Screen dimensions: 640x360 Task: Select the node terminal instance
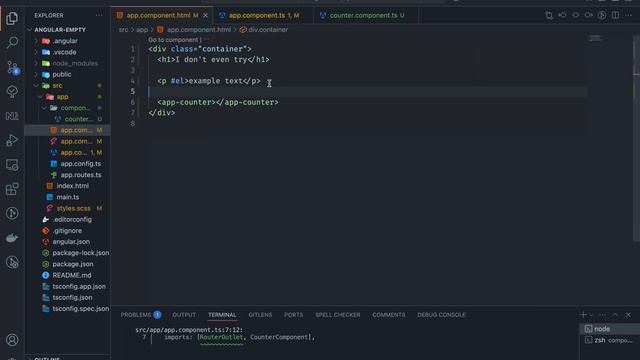tap(610, 329)
